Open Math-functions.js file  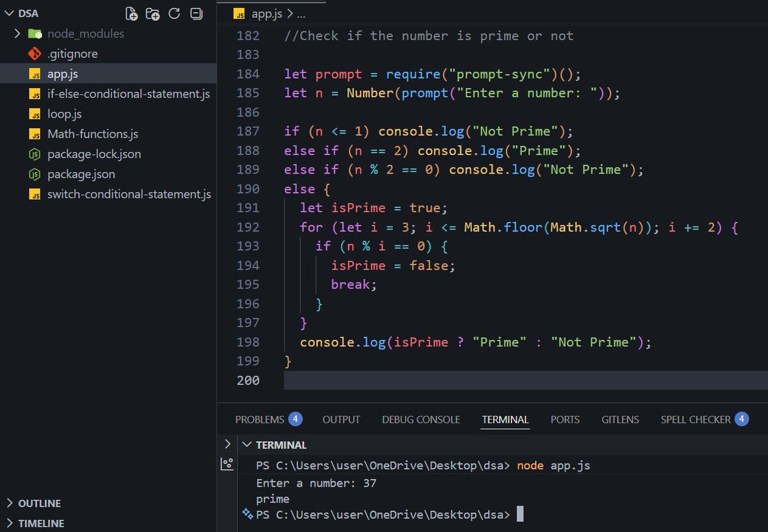(93, 134)
